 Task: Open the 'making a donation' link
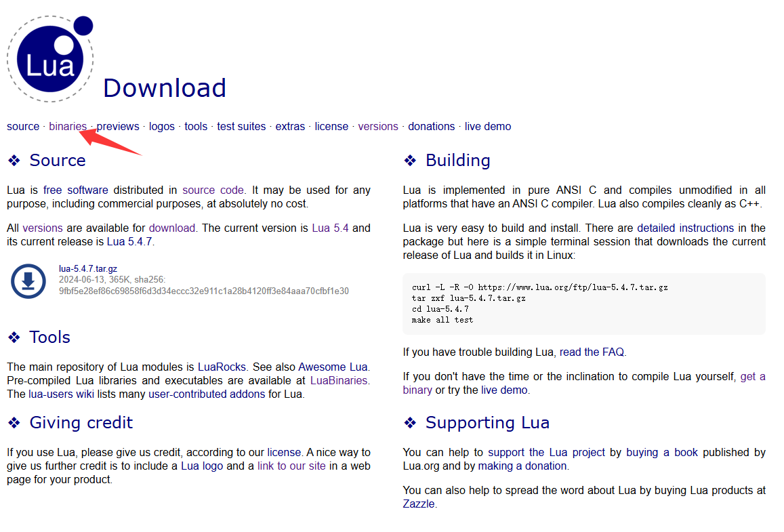point(522,466)
